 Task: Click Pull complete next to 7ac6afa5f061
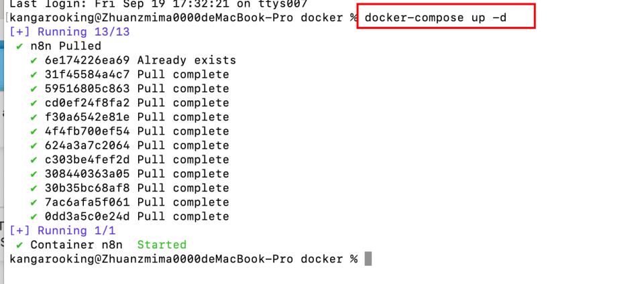click(183, 202)
